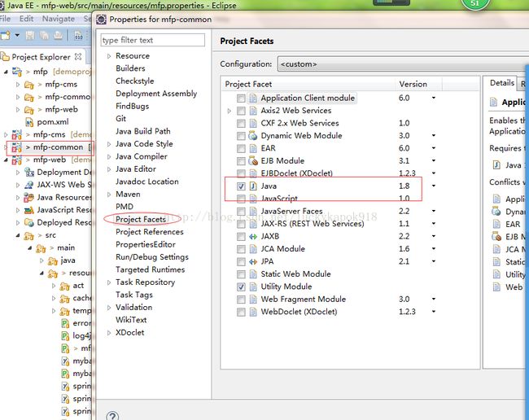
Task: Expand the Resource properties node
Action: coord(109,56)
